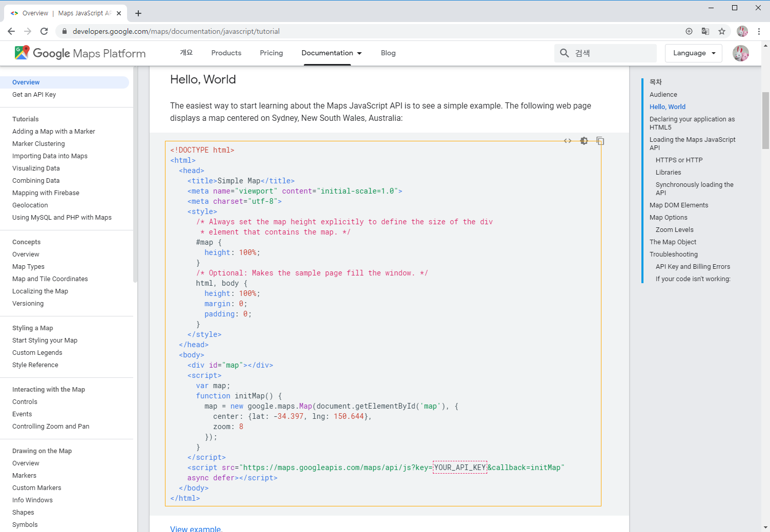Open Get an API Key page

(x=34, y=95)
